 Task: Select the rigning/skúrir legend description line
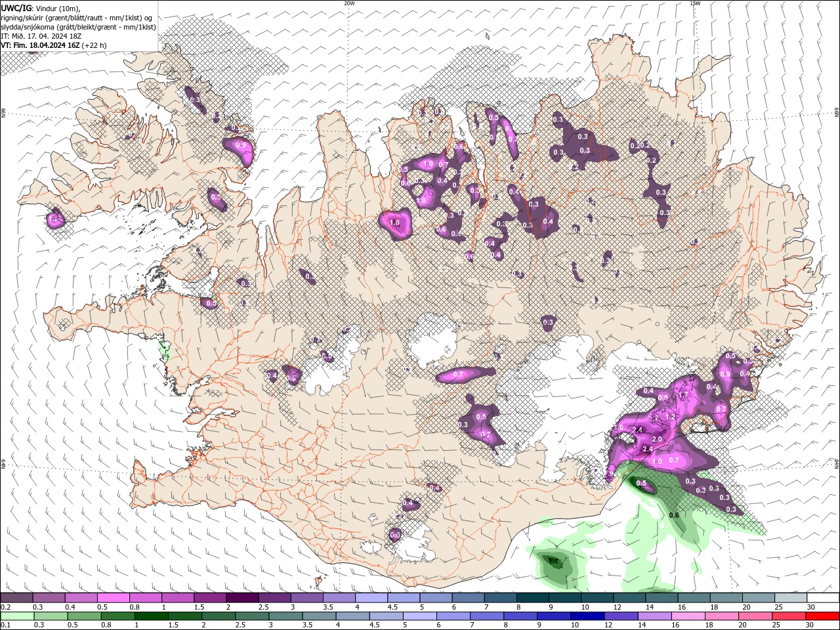tap(77, 18)
